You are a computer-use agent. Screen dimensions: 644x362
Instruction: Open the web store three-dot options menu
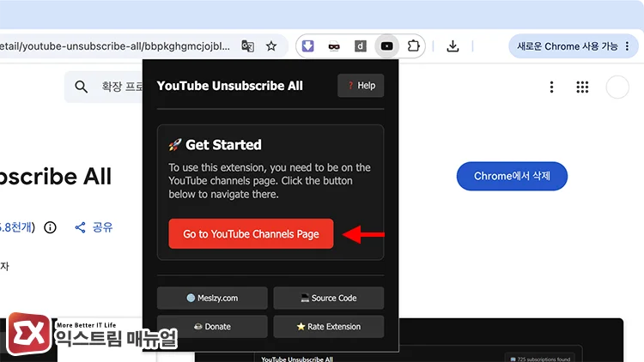pos(551,87)
